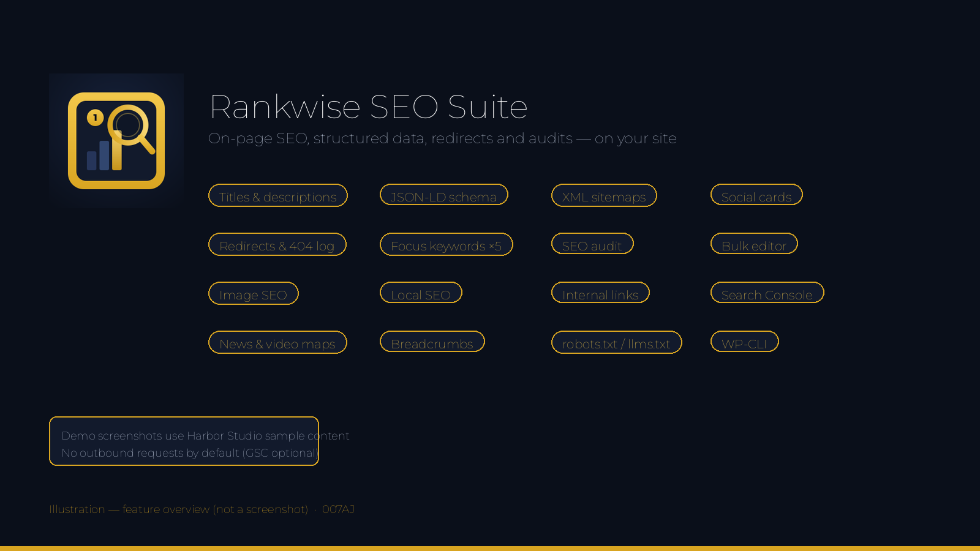Image resolution: width=980 pixels, height=551 pixels.
Task: Select the robots.txt / llms.txt pill
Action: pos(617,342)
